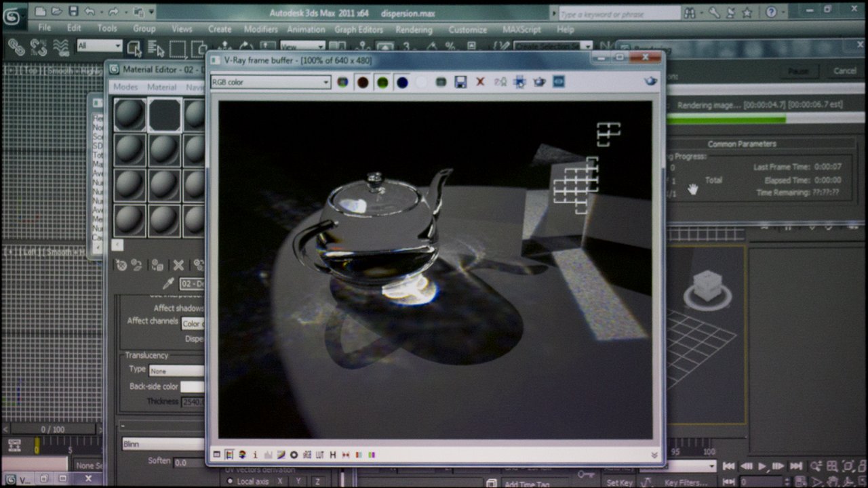
Task: Click Select by Name icon
Action: click(x=156, y=47)
